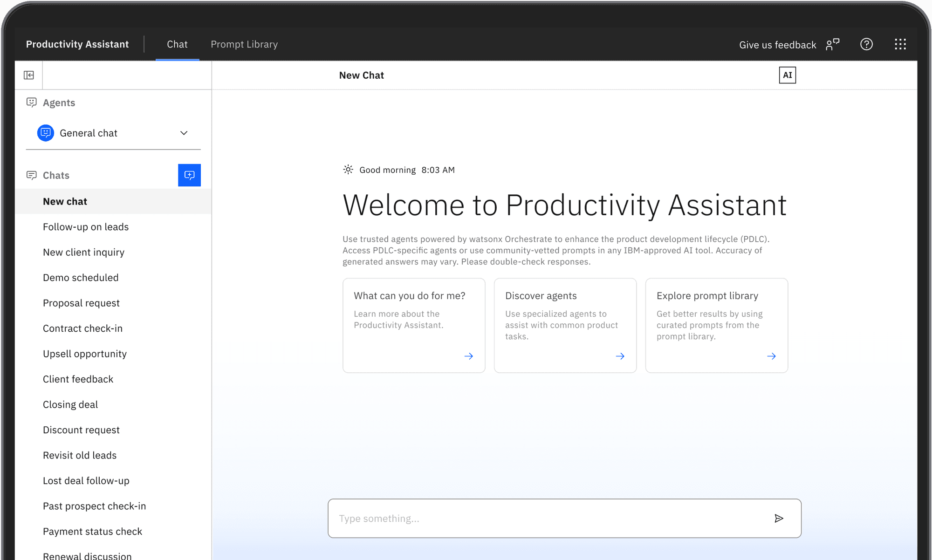Select the Discount request chat
The height and width of the screenshot is (560, 932).
click(x=81, y=430)
